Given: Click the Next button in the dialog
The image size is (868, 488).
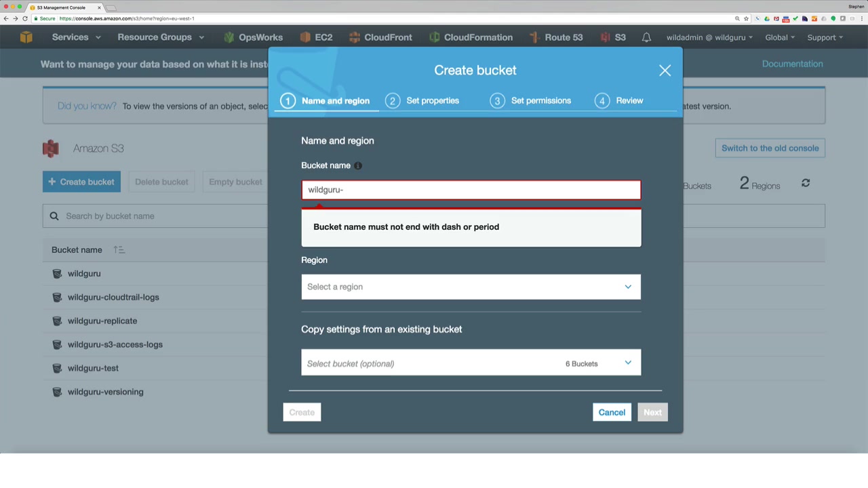Looking at the screenshot, I should [652, 412].
